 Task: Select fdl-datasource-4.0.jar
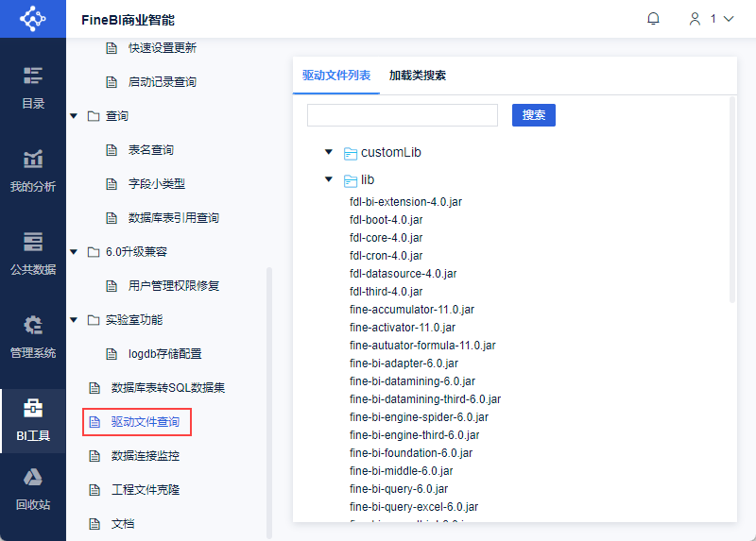404,274
